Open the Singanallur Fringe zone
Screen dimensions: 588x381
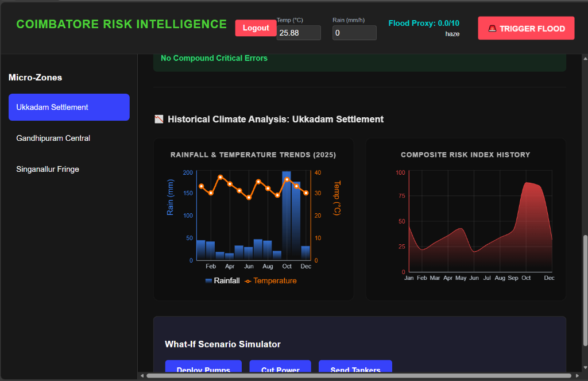(x=48, y=169)
